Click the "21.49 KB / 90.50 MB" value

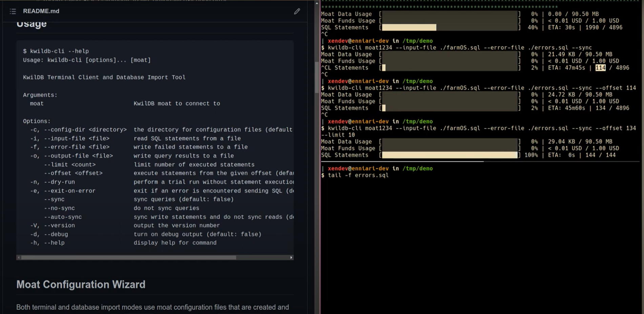[x=580, y=54]
